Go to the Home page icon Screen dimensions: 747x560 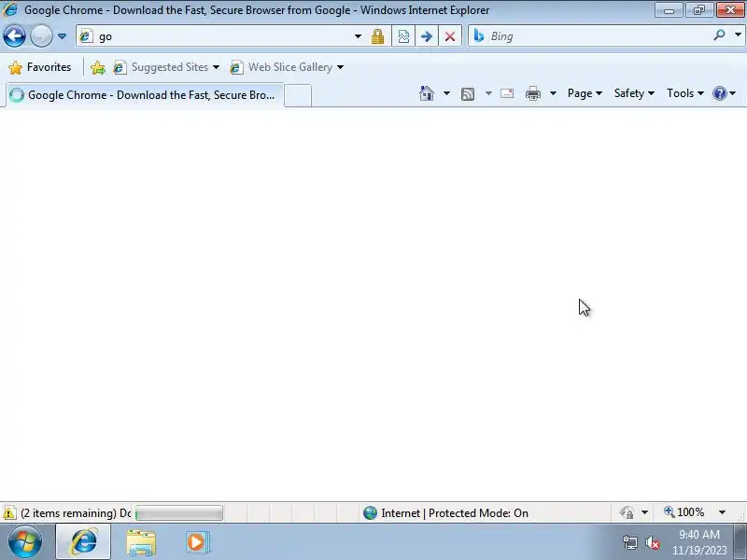coord(427,93)
